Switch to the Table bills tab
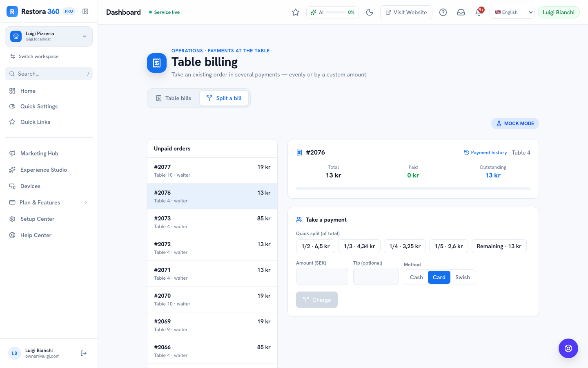The image size is (588, 368). 174,98
